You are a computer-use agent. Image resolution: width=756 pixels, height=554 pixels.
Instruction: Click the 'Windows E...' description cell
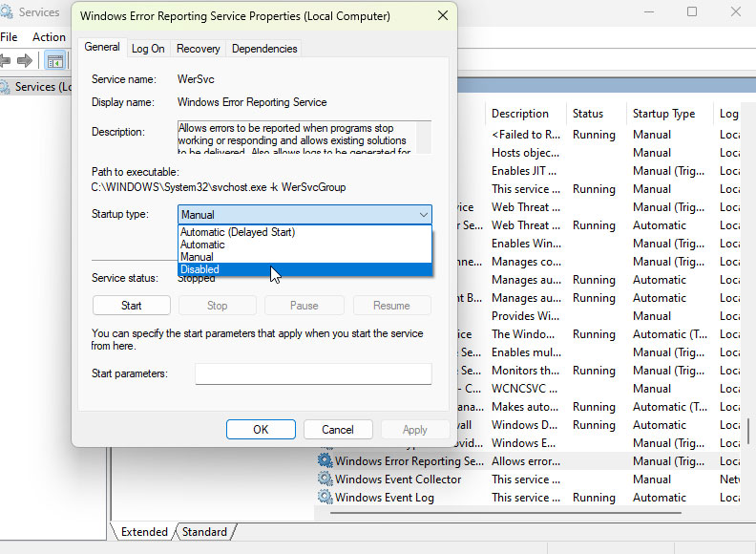tap(524, 443)
